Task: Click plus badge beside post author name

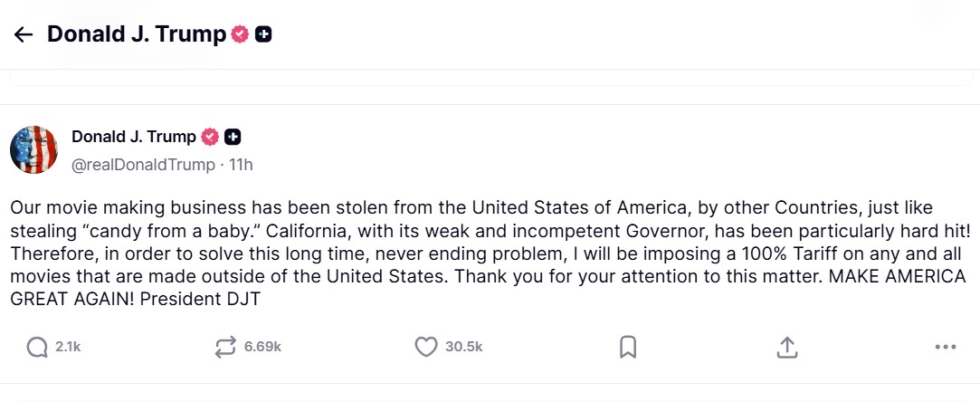Action: click(233, 137)
